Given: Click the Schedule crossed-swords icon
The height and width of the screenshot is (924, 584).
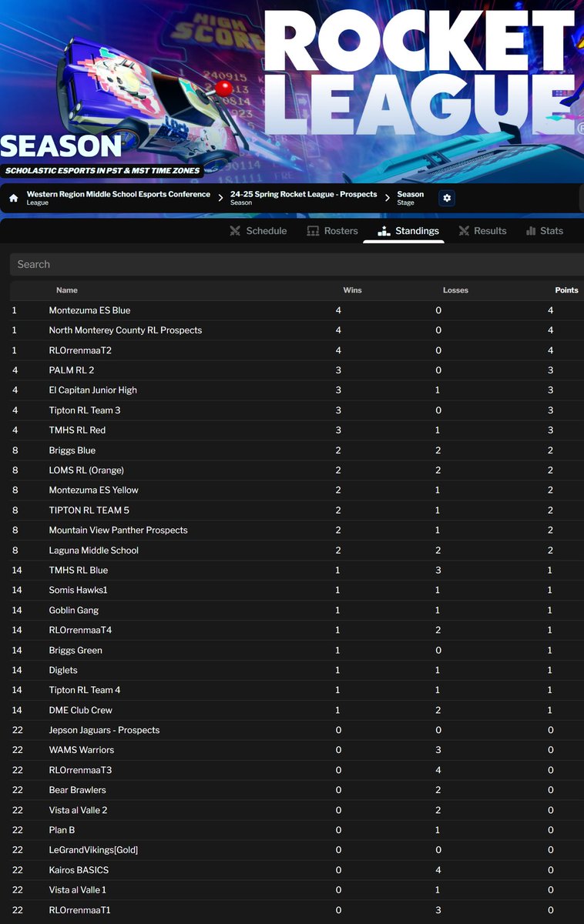Looking at the screenshot, I should tap(235, 231).
